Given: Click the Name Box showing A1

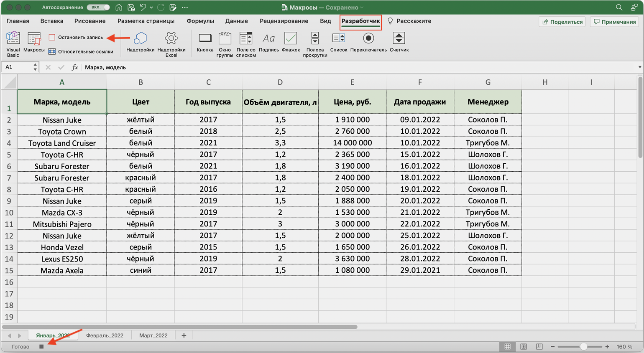Looking at the screenshot, I should click(x=17, y=67).
